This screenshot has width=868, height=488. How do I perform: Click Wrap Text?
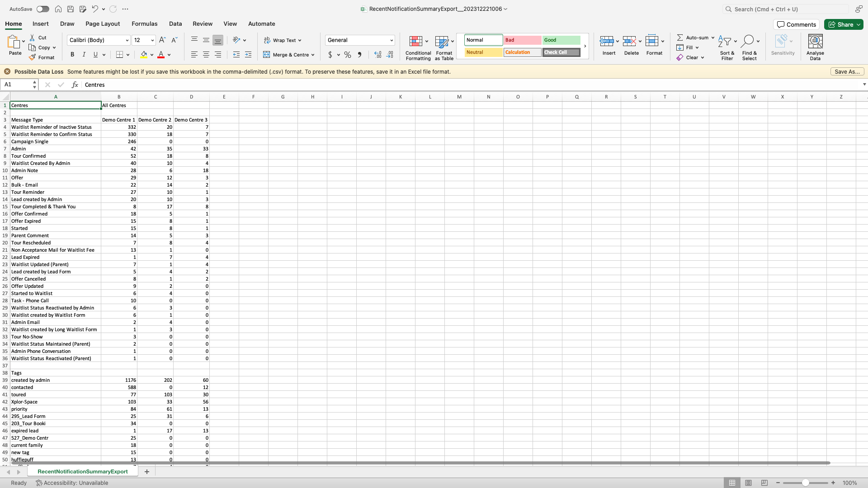[x=283, y=40]
